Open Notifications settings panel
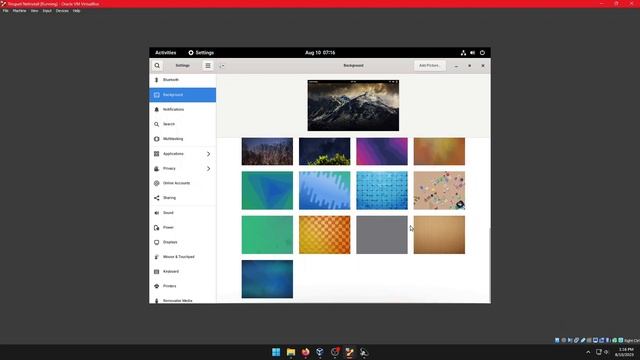The width and height of the screenshot is (640, 360). 182,109
